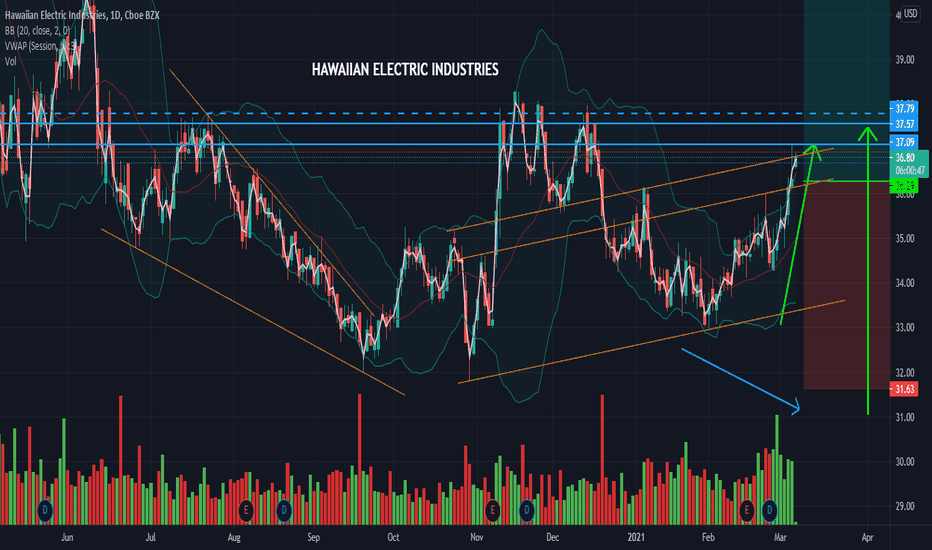932x550 pixels.
Task: Click the Oct label on time axis
Action: 393,538
